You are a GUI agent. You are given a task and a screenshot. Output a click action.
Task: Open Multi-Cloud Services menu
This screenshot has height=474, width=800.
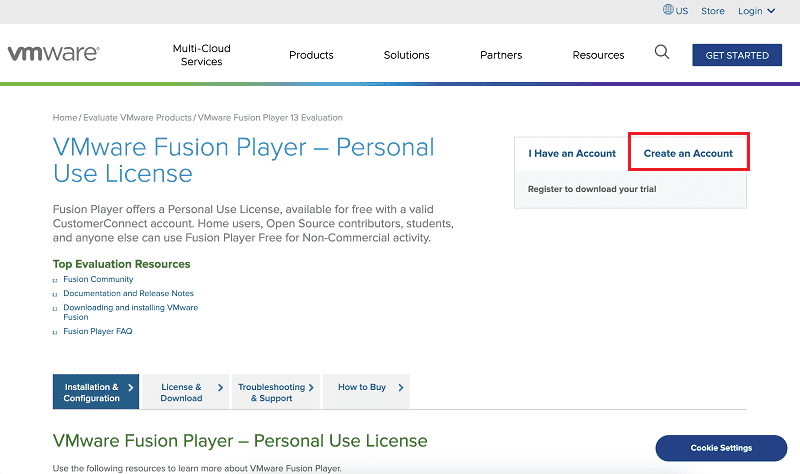(x=202, y=55)
